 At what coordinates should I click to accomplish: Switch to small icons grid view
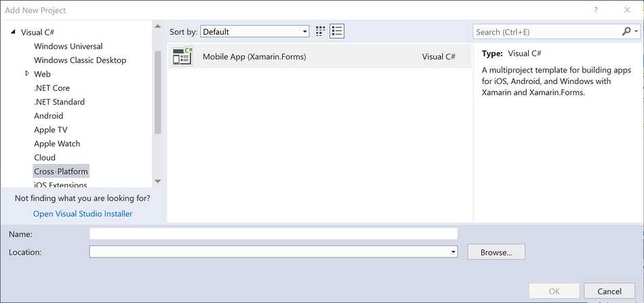coord(321,31)
